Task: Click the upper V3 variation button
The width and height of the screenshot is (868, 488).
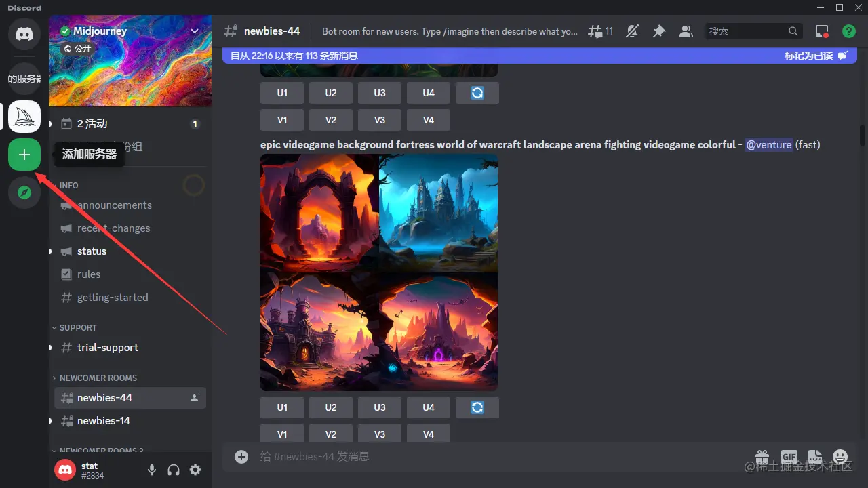Action: pos(380,120)
